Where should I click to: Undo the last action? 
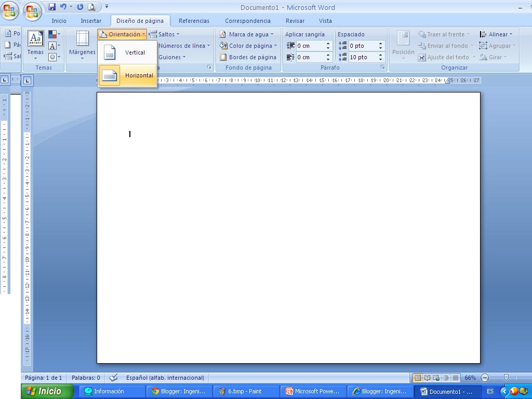(63, 7)
